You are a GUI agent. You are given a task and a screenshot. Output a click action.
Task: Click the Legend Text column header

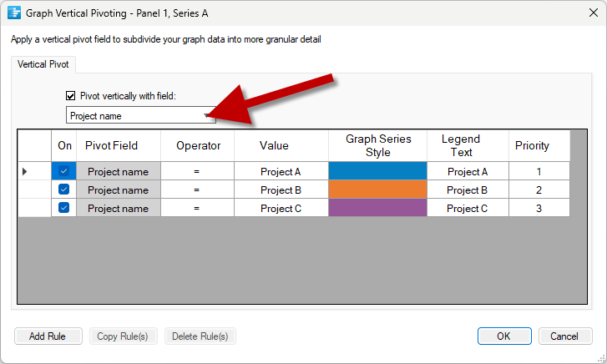coord(468,145)
